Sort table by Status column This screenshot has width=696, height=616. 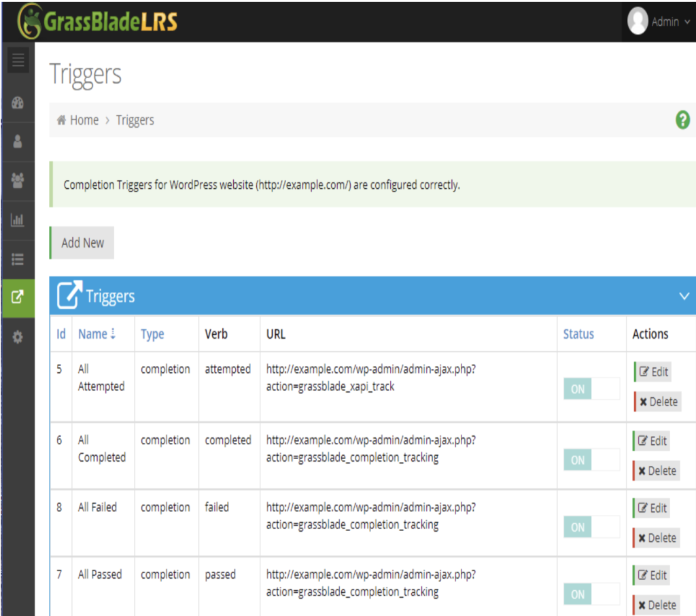point(578,334)
